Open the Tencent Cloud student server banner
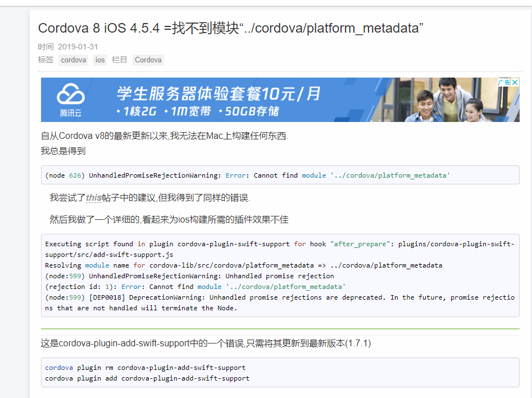Image resolution: width=532 pixels, height=398 pixels. tap(280, 100)
